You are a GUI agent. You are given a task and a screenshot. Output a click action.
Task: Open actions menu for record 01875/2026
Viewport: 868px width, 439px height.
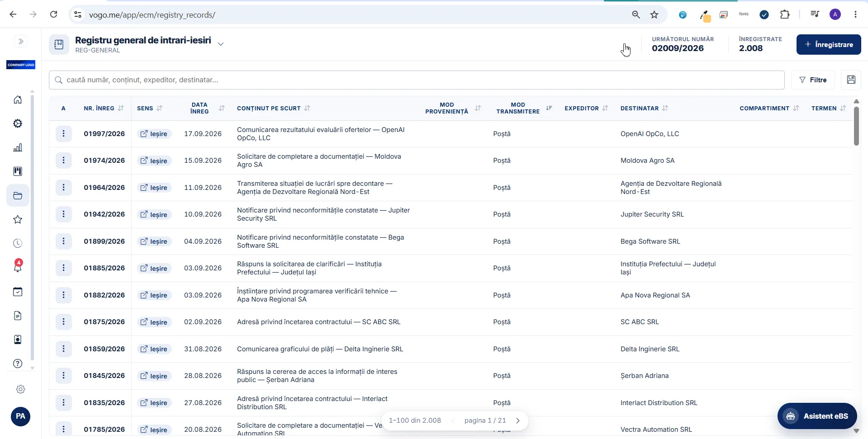click(64, 322)
